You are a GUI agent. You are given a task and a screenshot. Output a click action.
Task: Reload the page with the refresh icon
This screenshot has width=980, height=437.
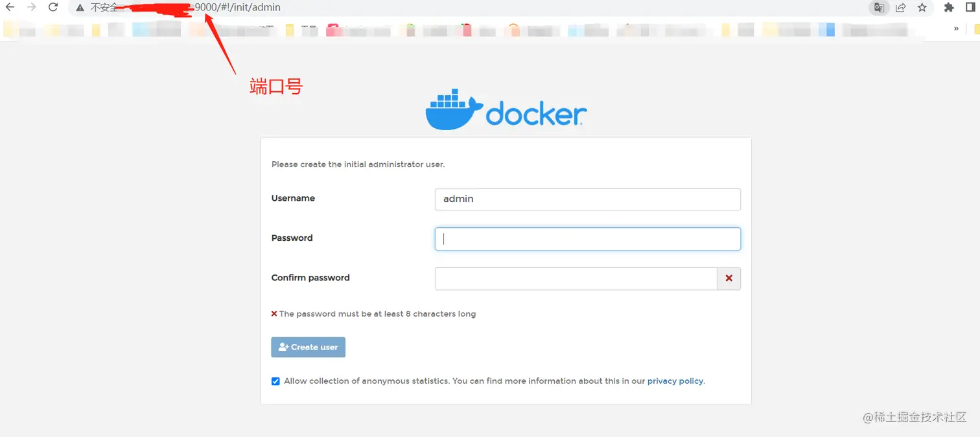53,8
